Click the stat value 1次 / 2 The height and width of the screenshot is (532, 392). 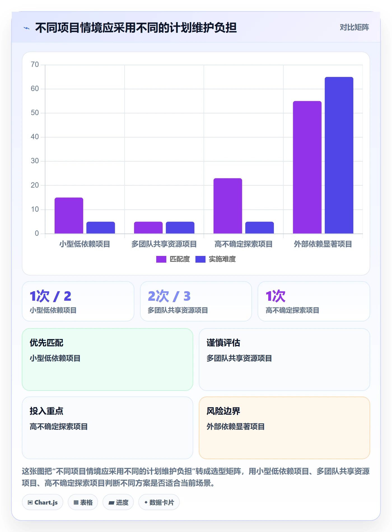(50, 296)
